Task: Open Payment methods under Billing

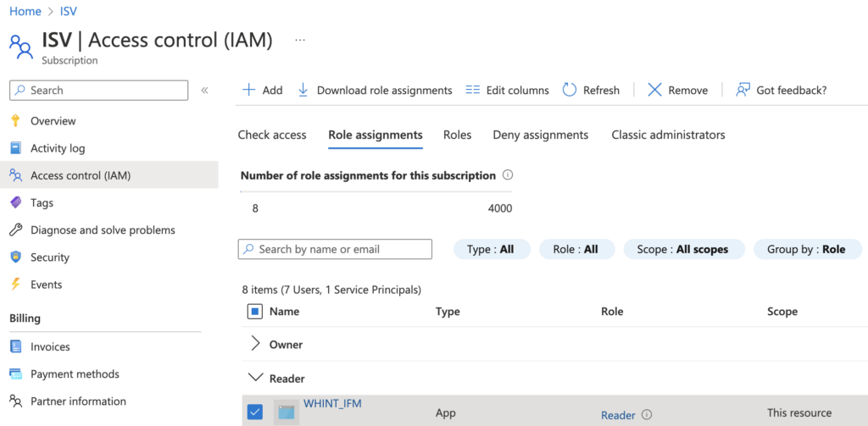Action: tap(75, 374)
